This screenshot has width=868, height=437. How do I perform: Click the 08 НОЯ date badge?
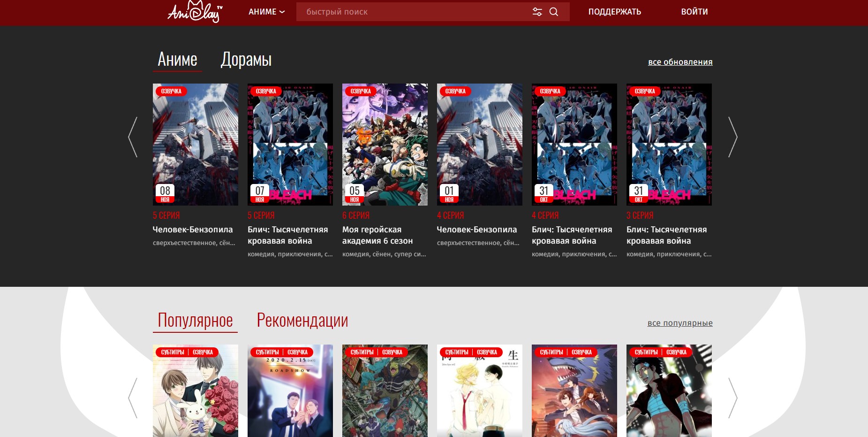[x=165, y=193]
